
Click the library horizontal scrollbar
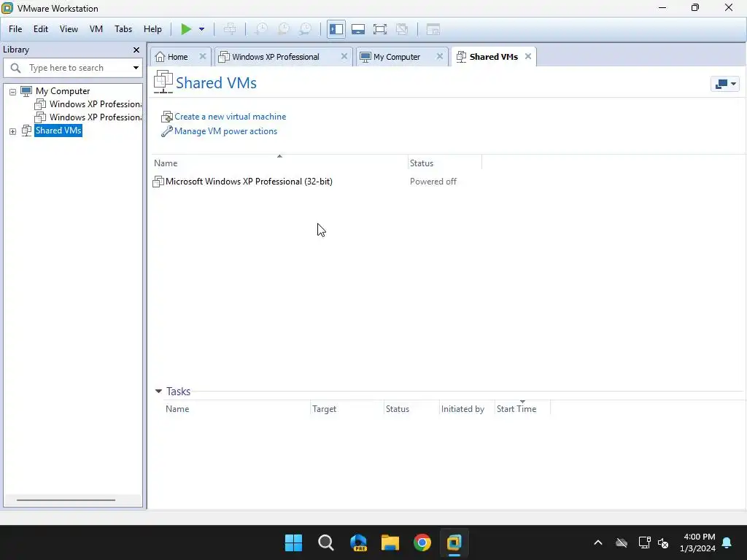[x=66, y=500]
